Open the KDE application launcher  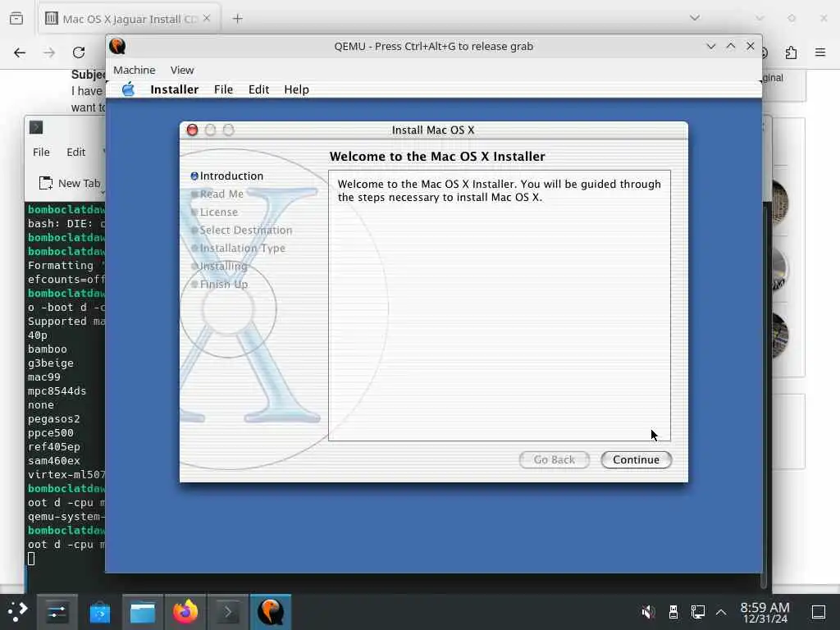(x=17, y=612)
